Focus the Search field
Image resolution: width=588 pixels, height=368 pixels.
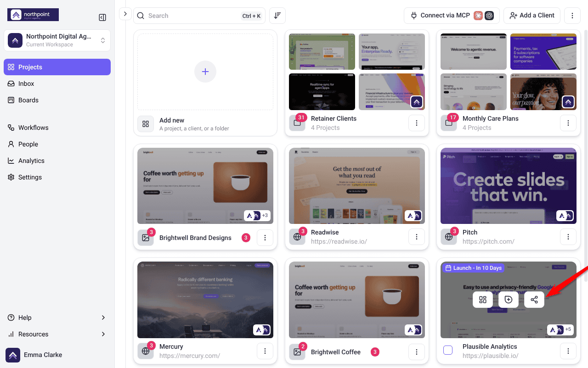[199, 16]
